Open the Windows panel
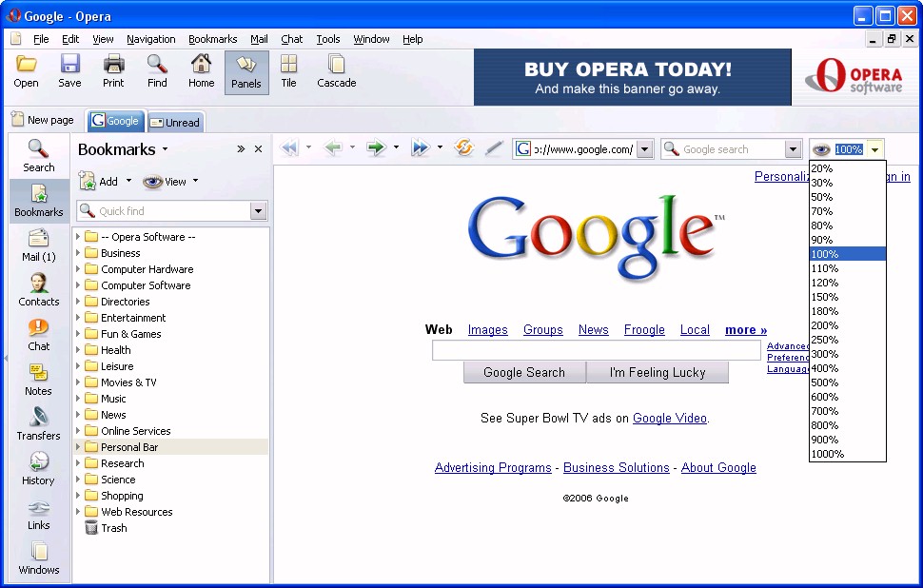 pos(38,559)
